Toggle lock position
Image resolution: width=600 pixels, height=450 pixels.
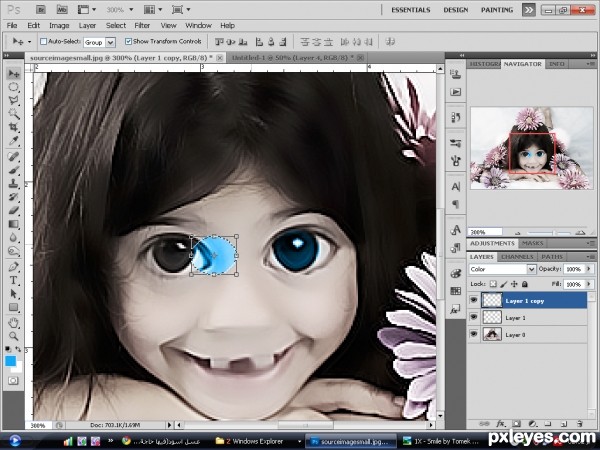pyautogui.click(x=514, y=284)
